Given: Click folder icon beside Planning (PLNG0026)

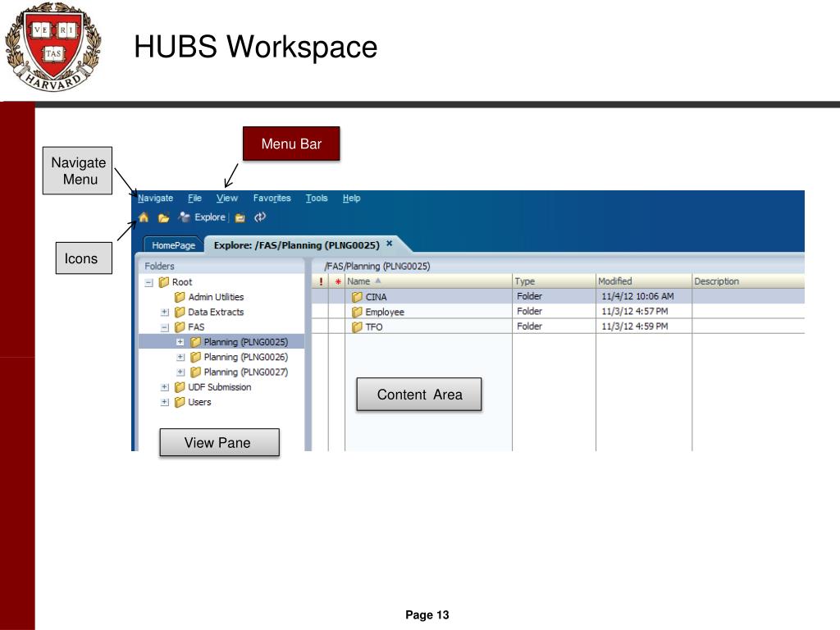Looking at the screenshot, I should pyautogui.click(x=195, y=357).
